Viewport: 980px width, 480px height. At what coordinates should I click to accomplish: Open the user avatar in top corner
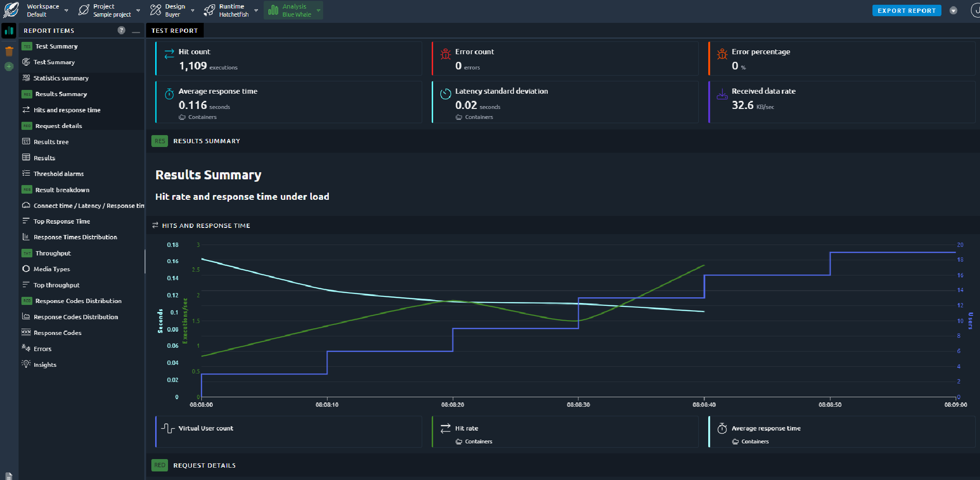975,10
